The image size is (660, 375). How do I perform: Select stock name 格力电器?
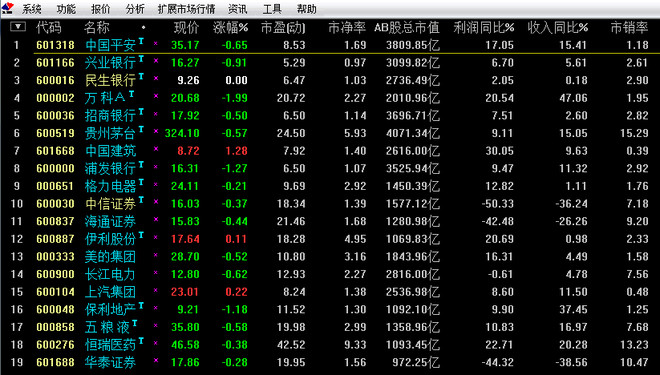(x=110, y=186)
